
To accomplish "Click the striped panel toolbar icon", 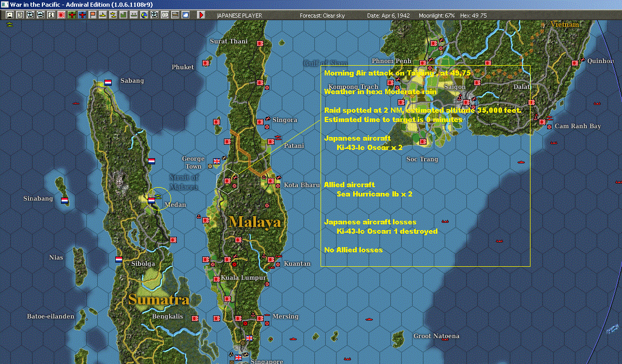I will [175, 15].
